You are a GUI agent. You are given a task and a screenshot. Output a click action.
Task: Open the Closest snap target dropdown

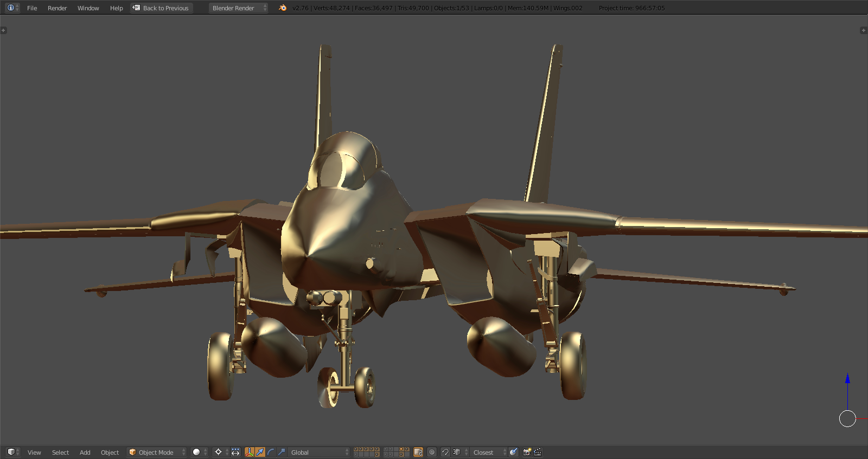(x=489, y=452)
